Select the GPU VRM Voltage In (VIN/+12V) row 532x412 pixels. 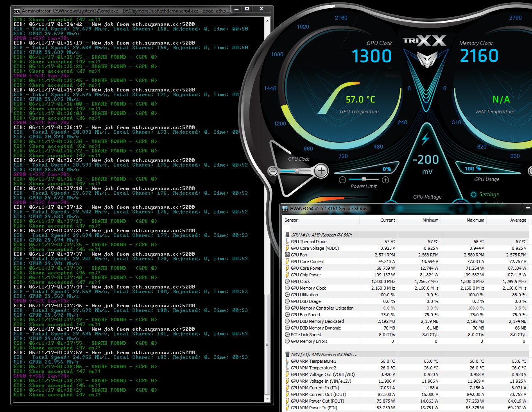click(405, 381)
